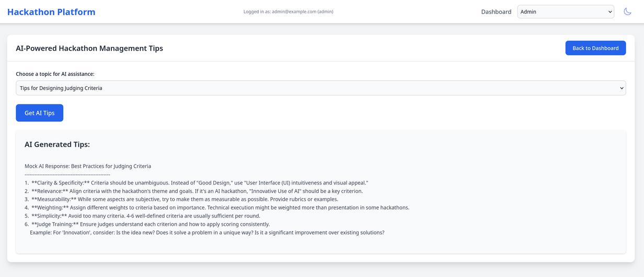Image resolution: width=644 pixels, height=277 pixels.
Task: Click the chevron arrow on the topic selector
Action: 622,88
